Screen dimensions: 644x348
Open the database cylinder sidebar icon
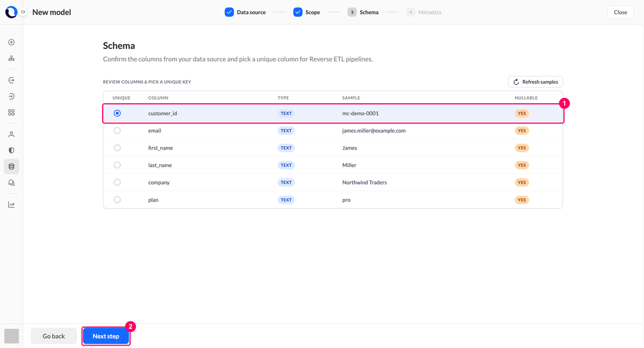coord(11,167)
